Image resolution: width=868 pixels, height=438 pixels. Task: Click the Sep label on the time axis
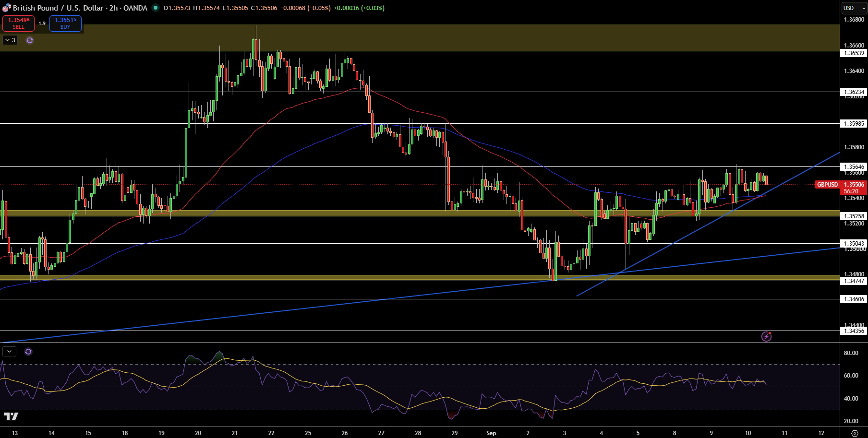[491, 433]
